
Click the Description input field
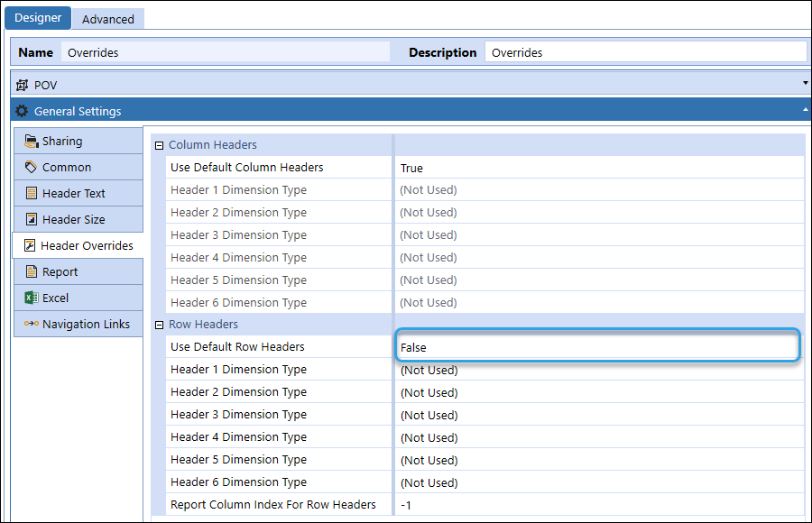[645, 52]
